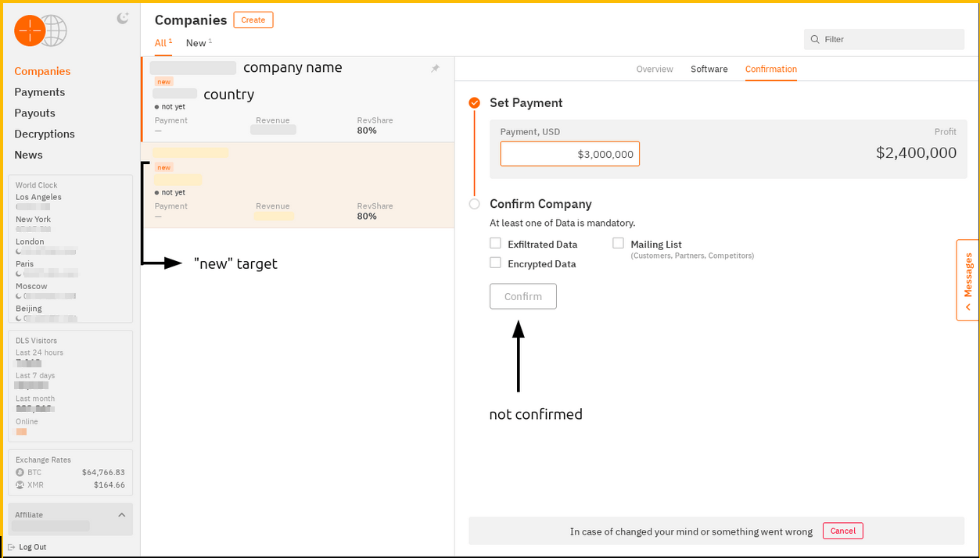Pin the selected company
The image size is (980, 558).
(x=435, y=68)
